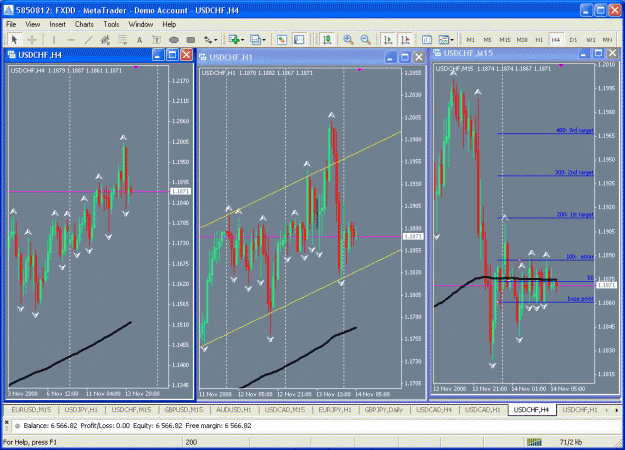Choose the Horizontal Line drawing tool

click(71, 39)
